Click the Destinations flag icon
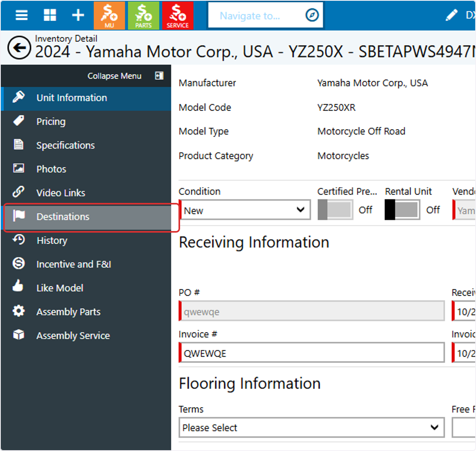Viewport: 476px width, 451px height. pyautogui.click(x=19, y=216)
